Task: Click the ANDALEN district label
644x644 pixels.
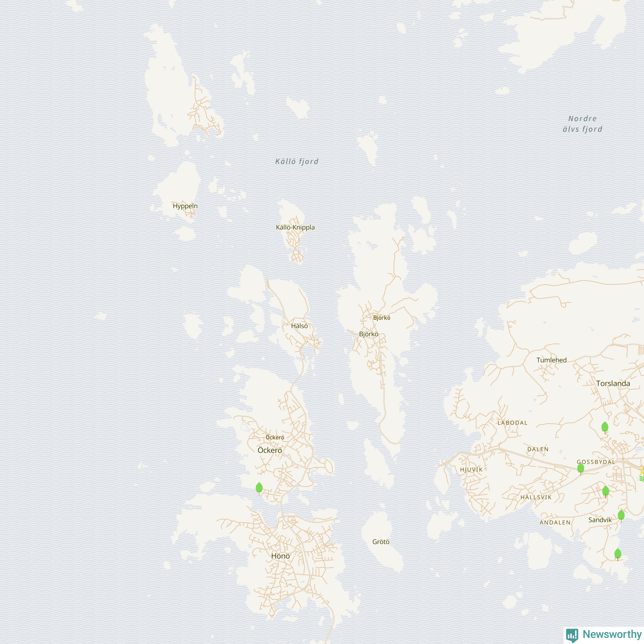Action: point(555,522)
